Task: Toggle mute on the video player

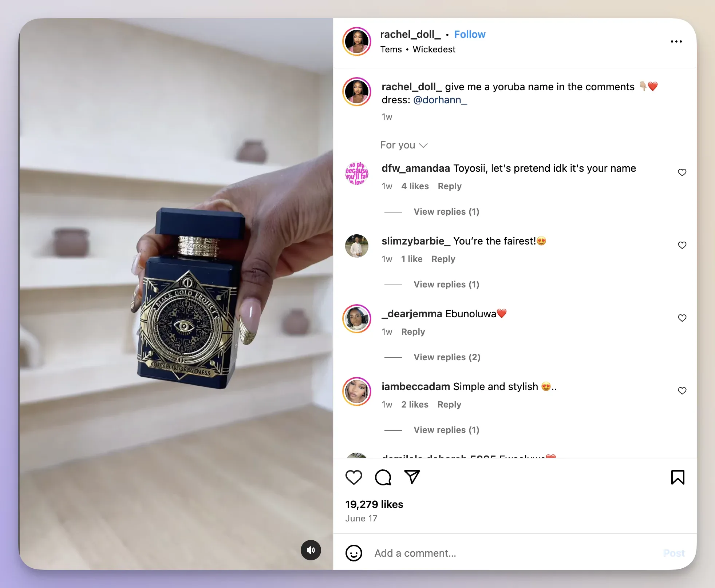Action: click(x=311, y=548)
